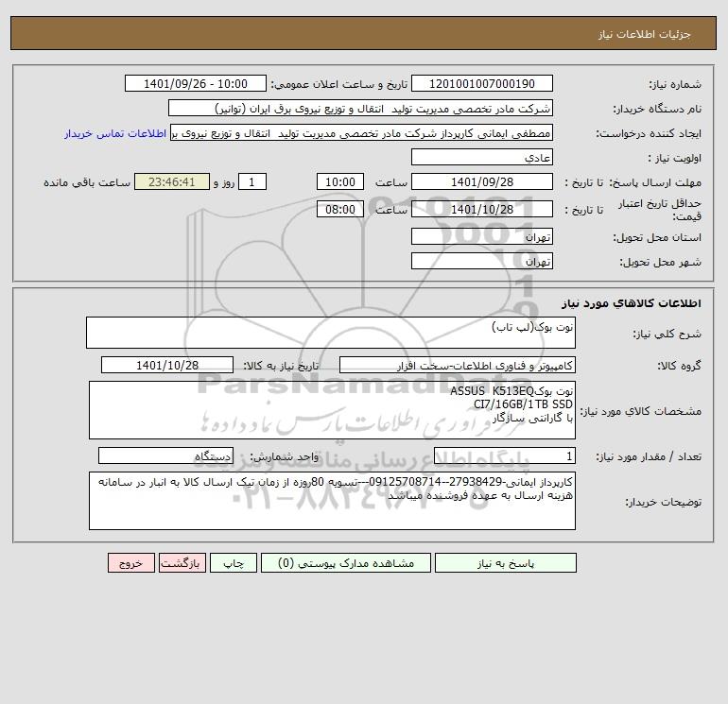Click the delivery city field تهران
Viewport: 728px width, 704px height.
[482, 261]
